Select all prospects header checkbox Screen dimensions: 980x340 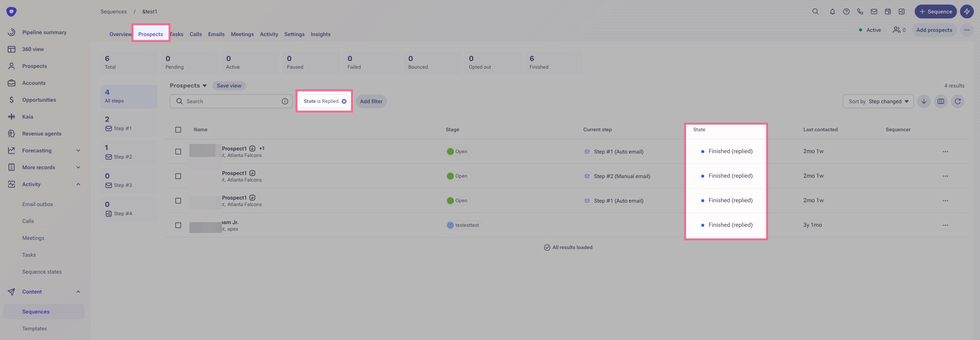(178, 130)
